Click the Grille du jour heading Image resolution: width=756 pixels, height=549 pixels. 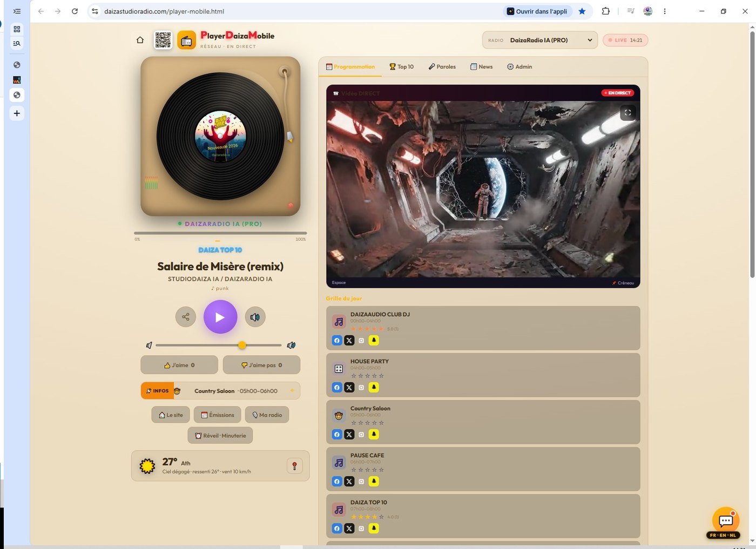coord(344,298)
